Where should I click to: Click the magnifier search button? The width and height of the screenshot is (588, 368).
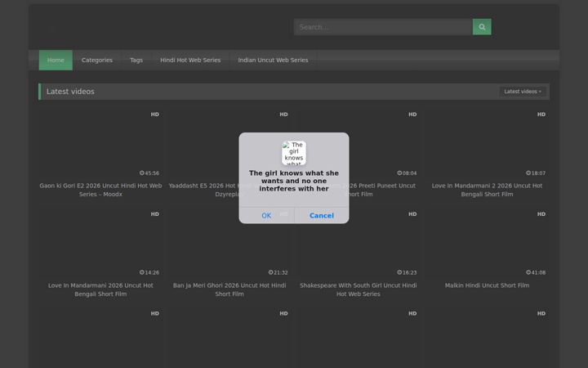(x=482, y=27)
